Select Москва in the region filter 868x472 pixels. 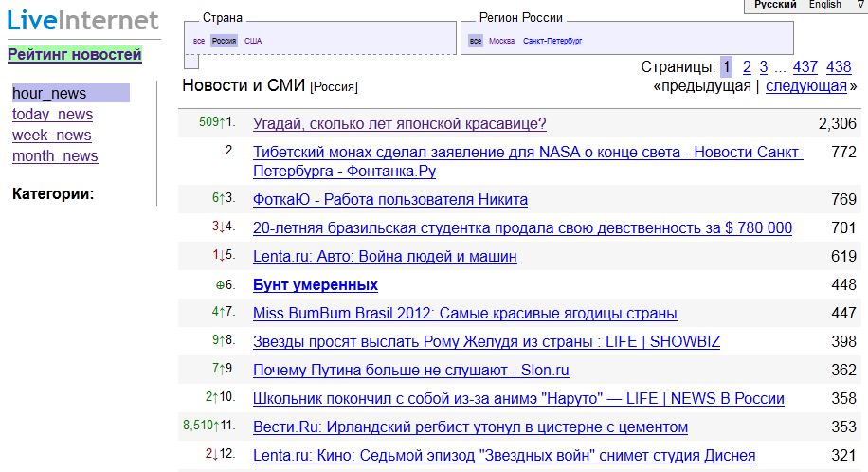501,41
